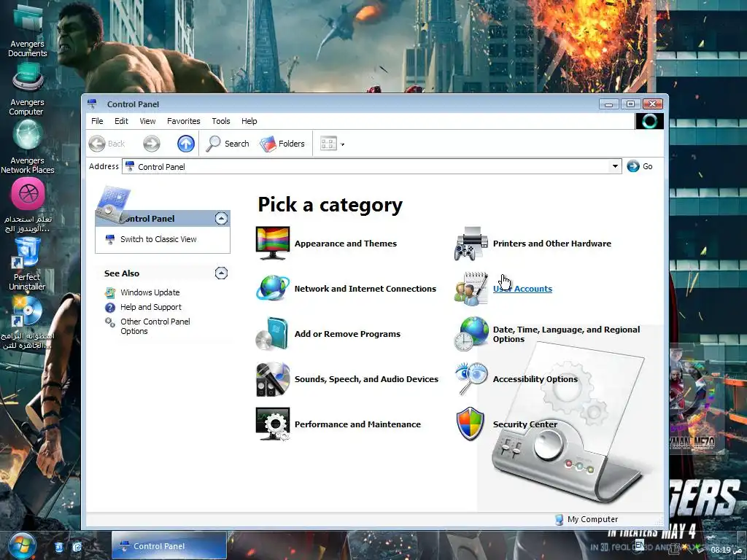Open the File menu
The image size is (747, 560).
(x=97, y=121)
